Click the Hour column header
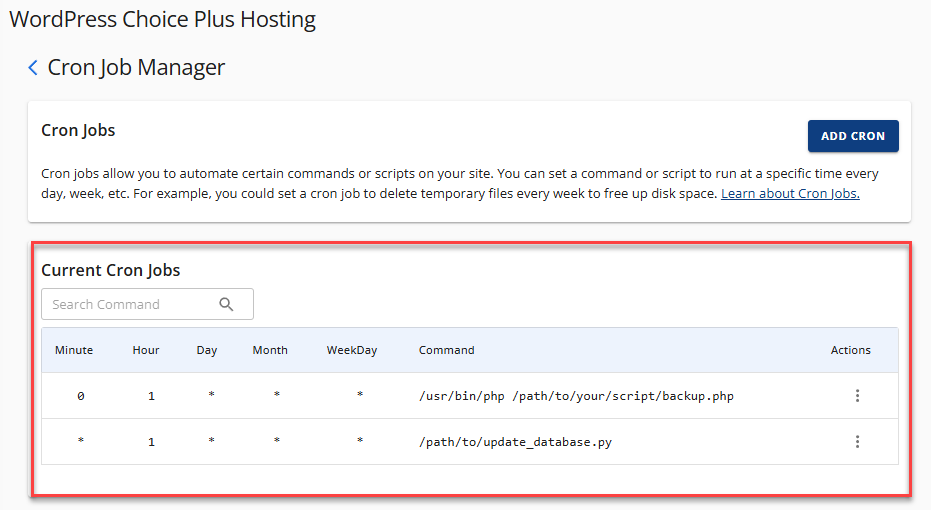The width and height of the screenshot is (931, 510). pos(145,350)
